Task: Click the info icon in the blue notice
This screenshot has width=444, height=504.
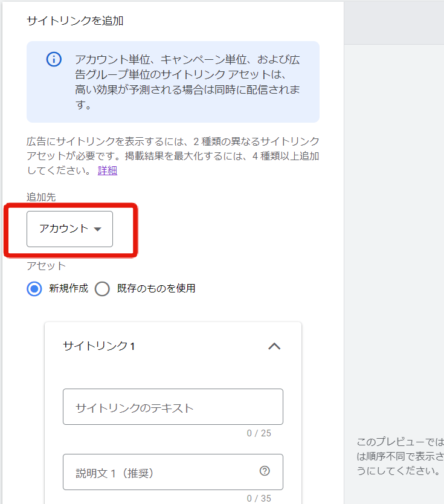Action: pyautogui.click(x=54, y=59)
